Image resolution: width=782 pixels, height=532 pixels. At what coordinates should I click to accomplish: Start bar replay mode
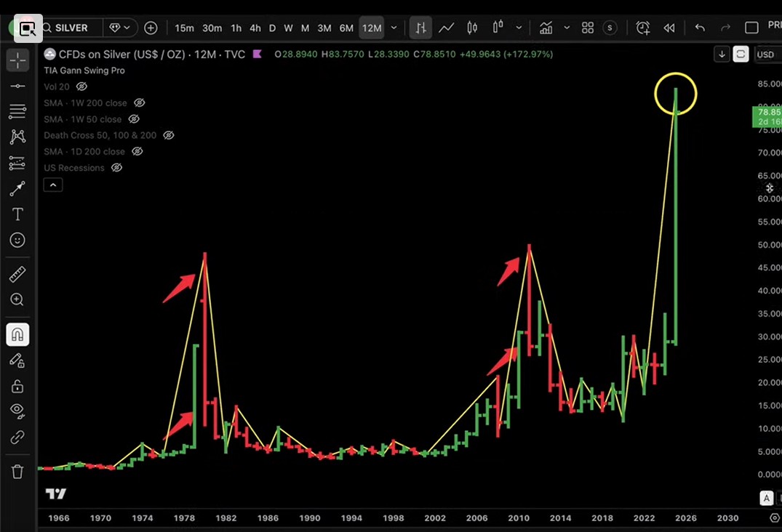pos(669,28)
